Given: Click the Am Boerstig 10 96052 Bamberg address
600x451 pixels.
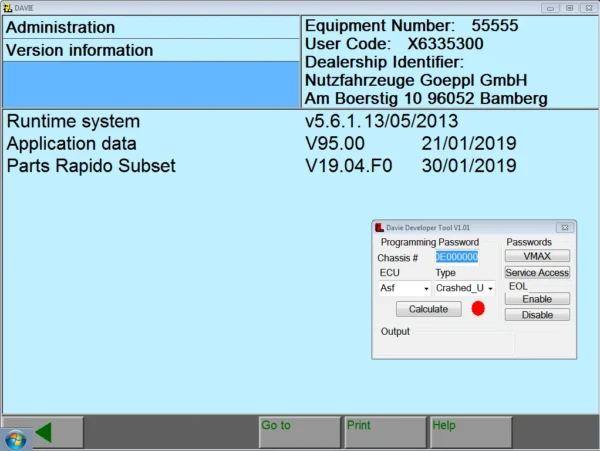Looking at the screenshot, I should (x=426, y=99).
